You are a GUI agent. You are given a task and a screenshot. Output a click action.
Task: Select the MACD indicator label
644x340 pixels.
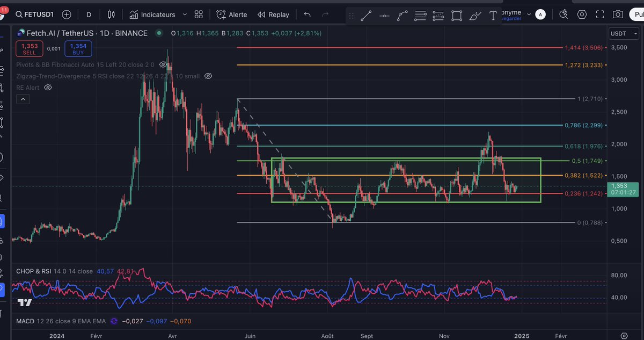[x=25, y=321]
